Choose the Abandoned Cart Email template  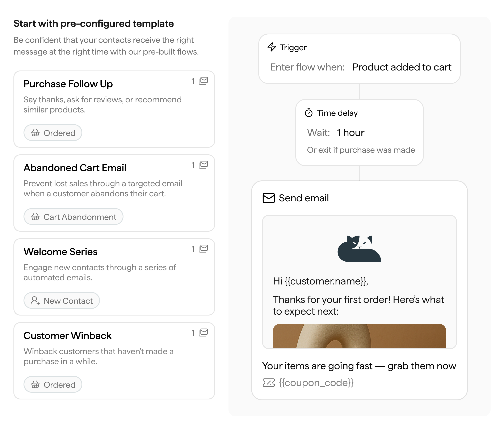point(114,193)
